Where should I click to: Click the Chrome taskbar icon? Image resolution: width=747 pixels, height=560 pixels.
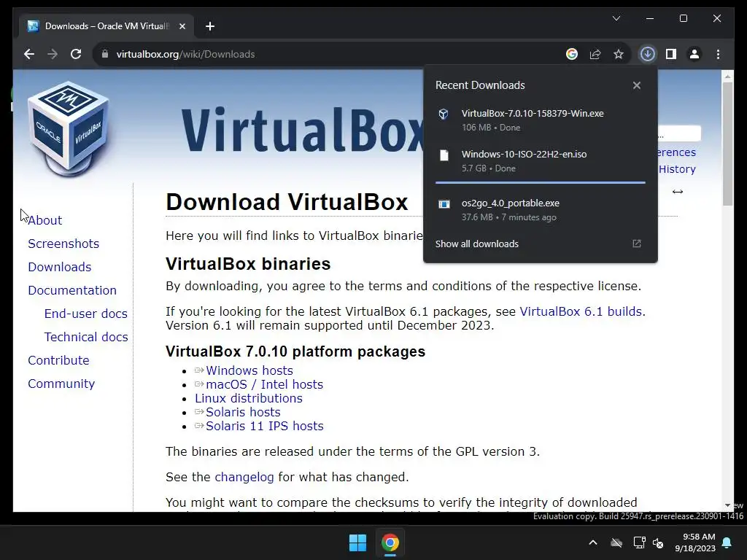[390, 542]
